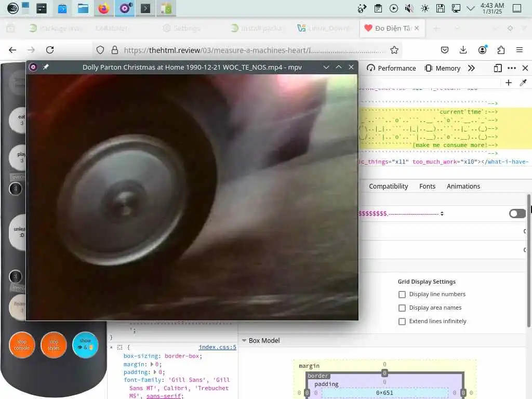This screenshot has width=532, height=399.
Task: Open the Compatibility panel tab
Action: (389, 187)
